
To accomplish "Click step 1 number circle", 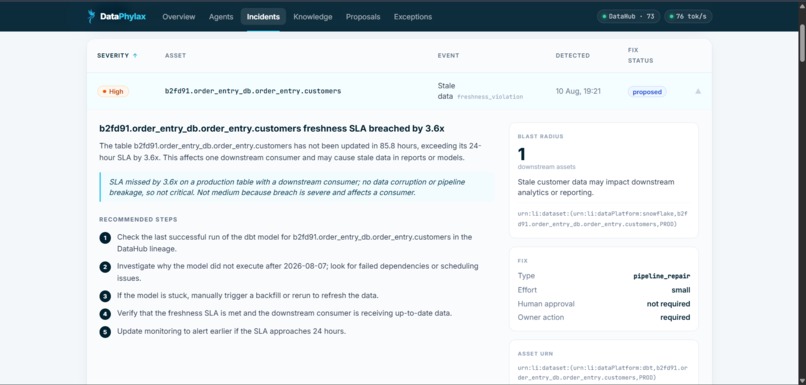I will (105, 237).
